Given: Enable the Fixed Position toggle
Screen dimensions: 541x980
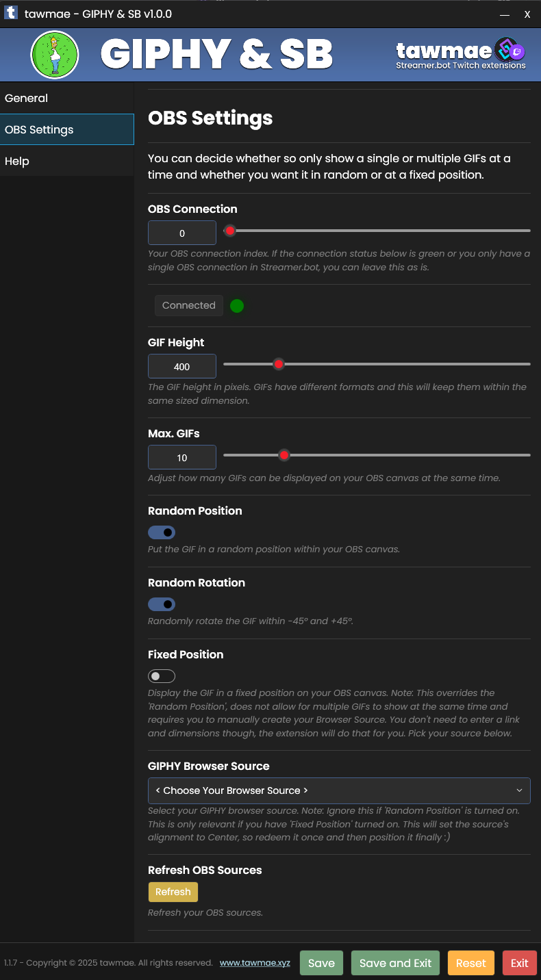Looking at the screenshot, I should click(162, 676).
